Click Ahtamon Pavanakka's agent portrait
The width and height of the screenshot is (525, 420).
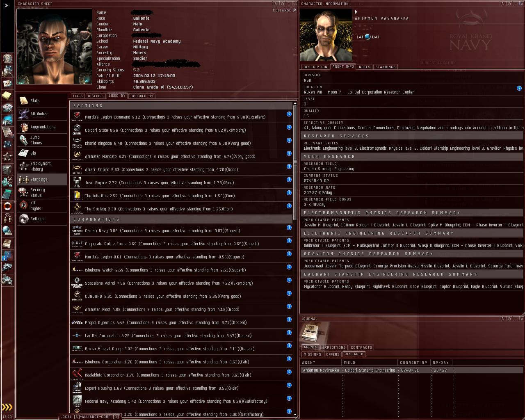coord(326,35)
